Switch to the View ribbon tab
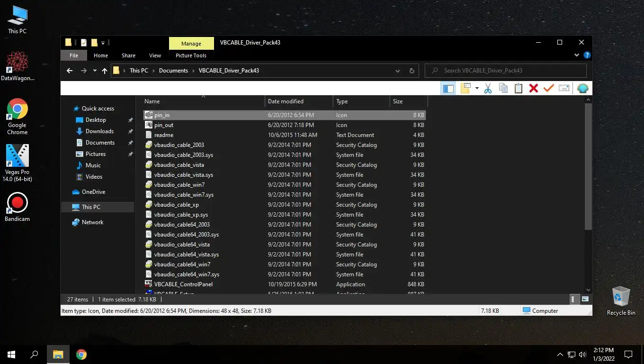Screen dimensions: 644x364 [155, 55]
